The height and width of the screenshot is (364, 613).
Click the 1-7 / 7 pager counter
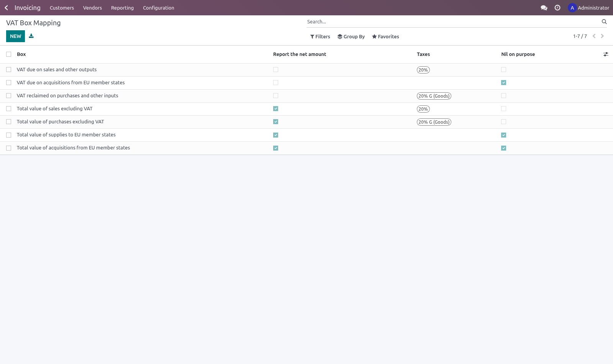coord(580,36)
